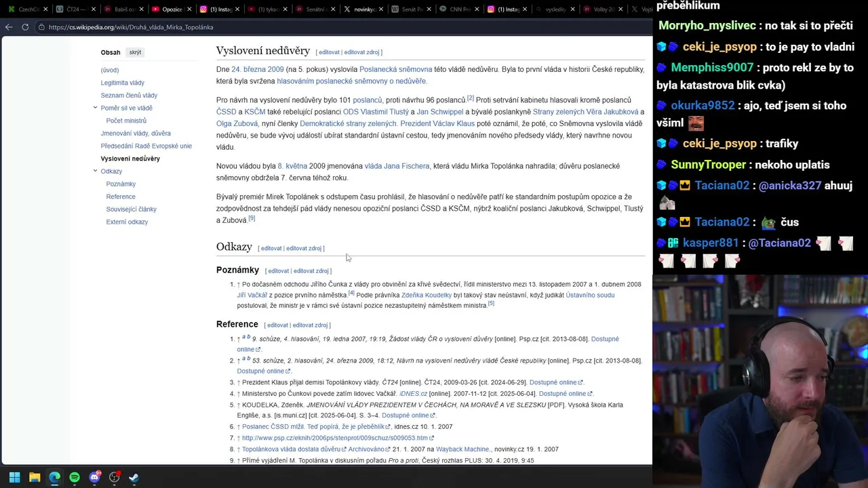Open OBS Studio from the taskbar
The height and width of the screenshot is (488, 868).
pyautogui.click(x=114, y=477)
